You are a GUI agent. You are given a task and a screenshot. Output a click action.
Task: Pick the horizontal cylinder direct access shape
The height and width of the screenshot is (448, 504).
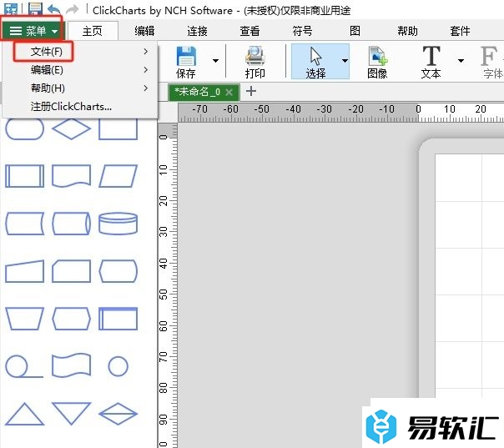tap(72, 224)
